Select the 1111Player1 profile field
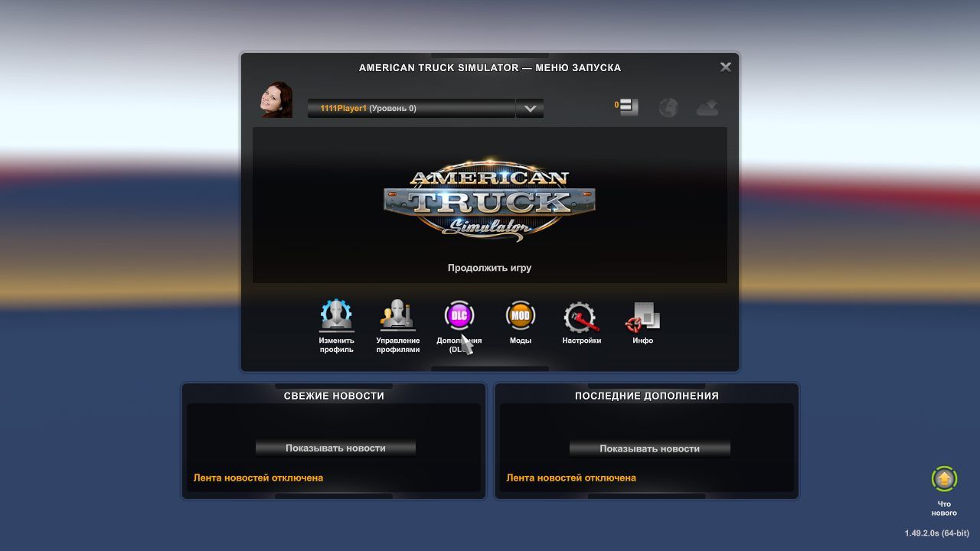This screenshot has width=980, height=551. (412, 109)
